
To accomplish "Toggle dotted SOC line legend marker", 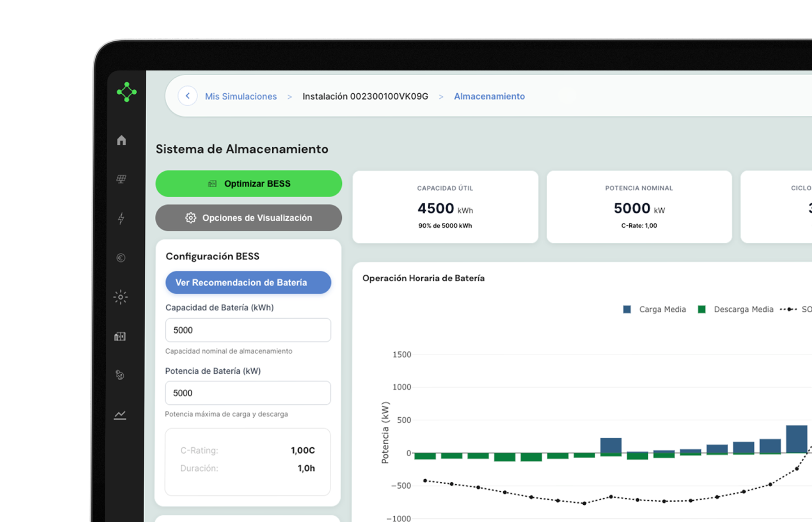I will [788, 309].
